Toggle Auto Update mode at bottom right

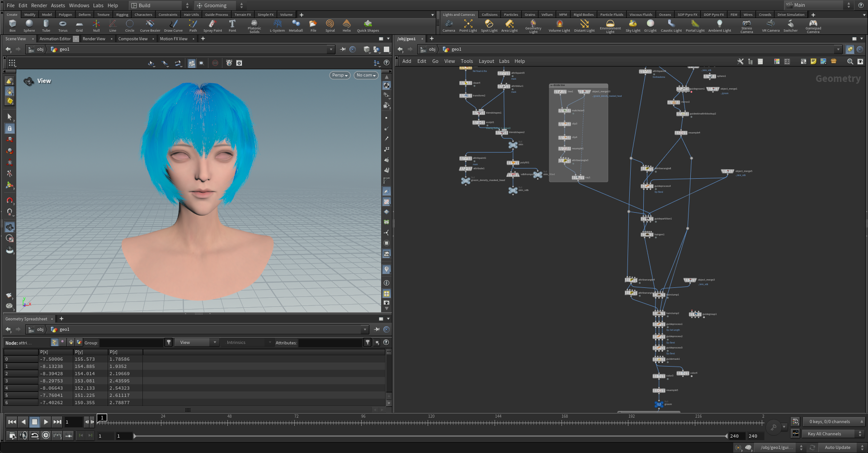click(837, 448)
